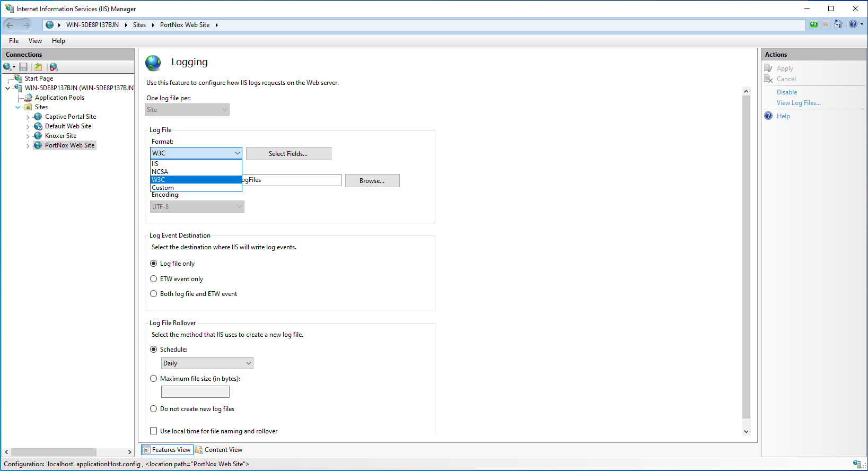Switch to the Features View tab
The width and height of the screenshot is (868, 471).
(x=166, y=450)
